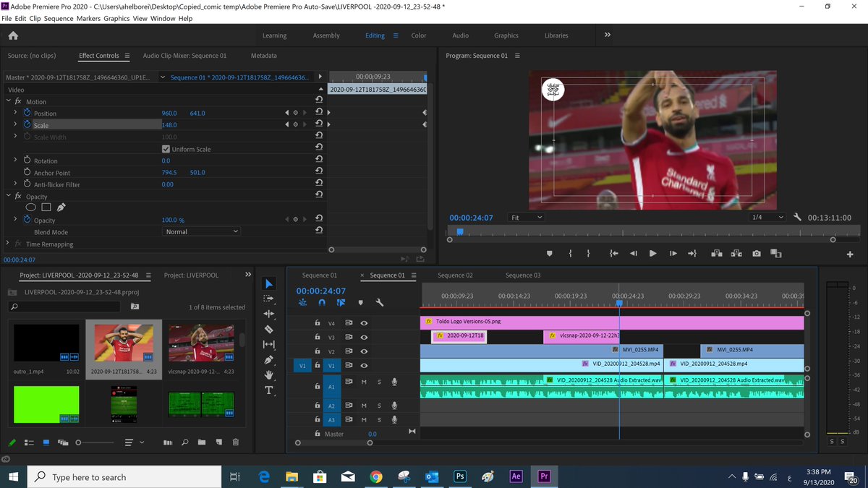868x488 pixels.
Task: Expand the Rotation property
Action: [x=15, y=160]
